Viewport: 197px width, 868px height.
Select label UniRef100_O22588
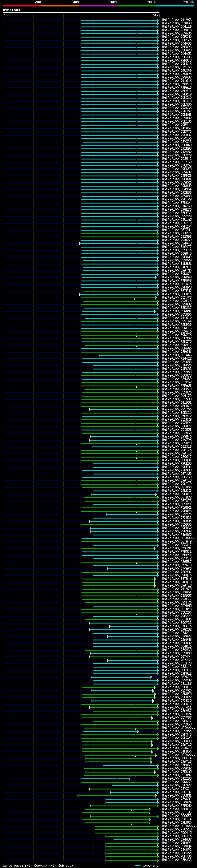(177, 399)
